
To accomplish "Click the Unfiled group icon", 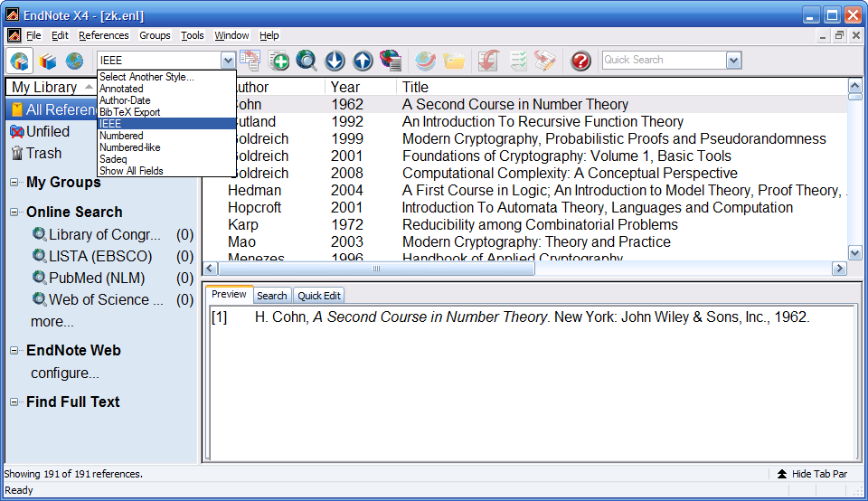I will click(x=17, y=132).
